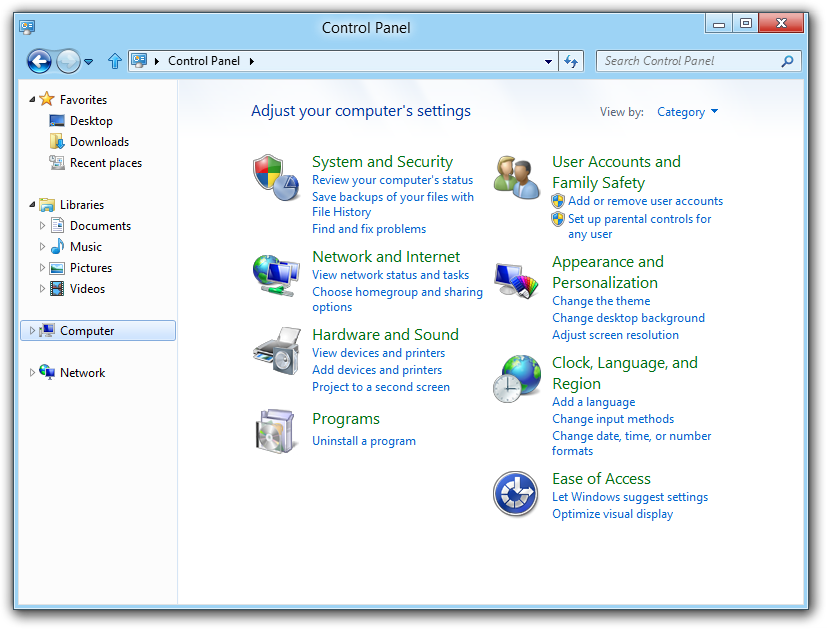Select Documents in Libraries

pyautogui.click(x=100, y=225)
